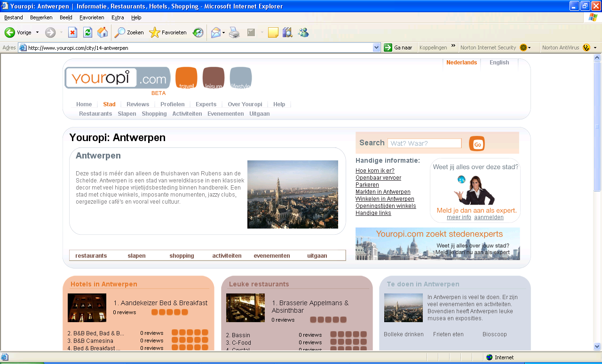This screenshot has height=364, width=602.
Task: Open the Bewerken menu
Action: pos(41,17)
